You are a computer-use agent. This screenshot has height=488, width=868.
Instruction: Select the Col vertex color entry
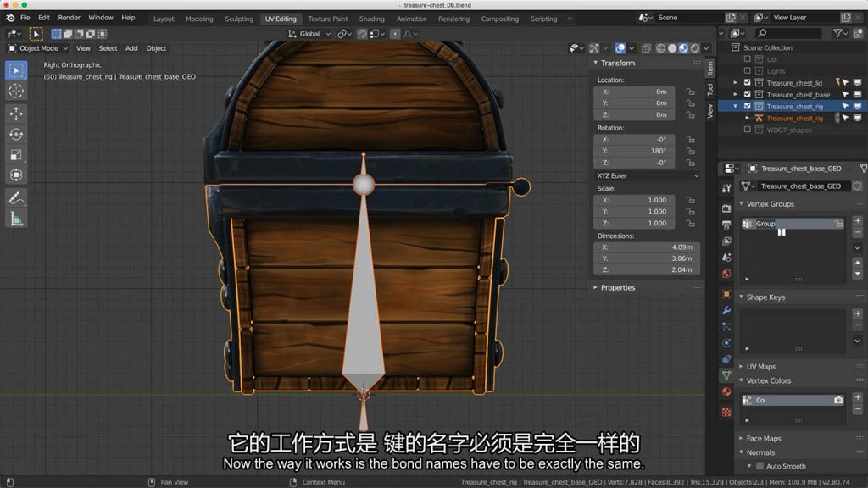point(793,400)
